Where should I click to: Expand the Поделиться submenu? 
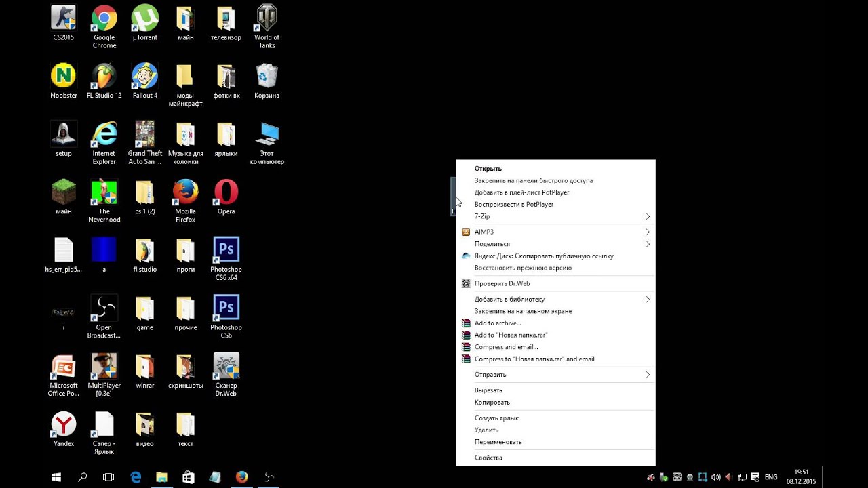(555, 244)
